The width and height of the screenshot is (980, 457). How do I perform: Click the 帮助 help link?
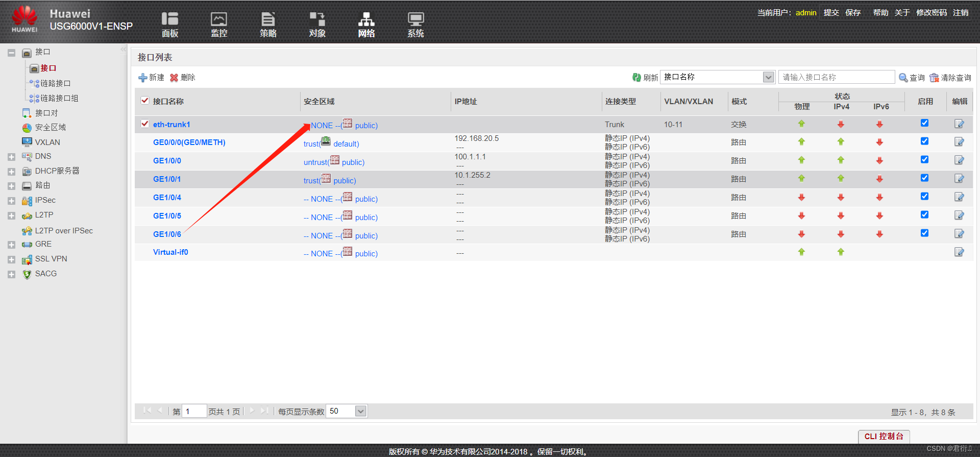point(880,12)
